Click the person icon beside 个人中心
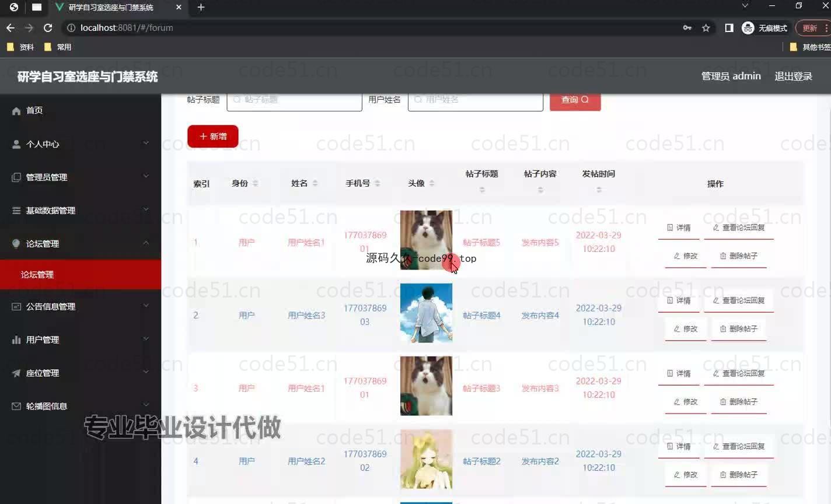This screenshot has height=504, width=831. [16, 144]
